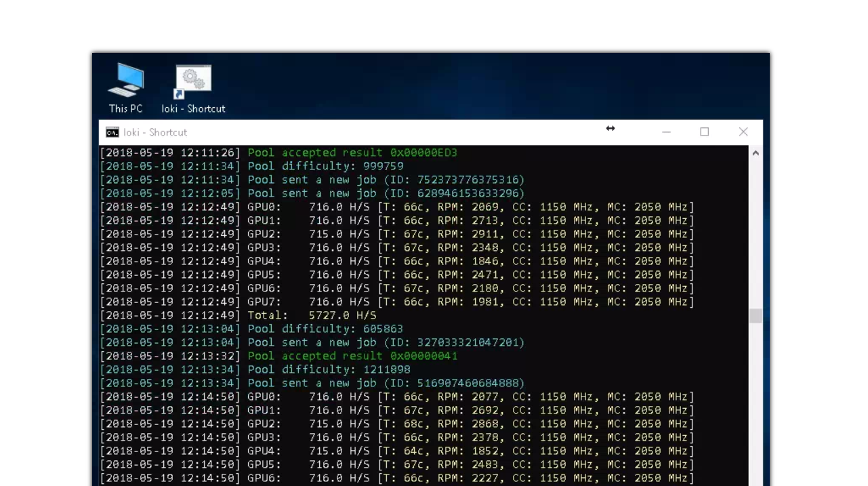The width and height of the screenshot is (868, 486).
Task: Click the GPU3 line with RPM: 2348
Action: click(x=398, y=247)
